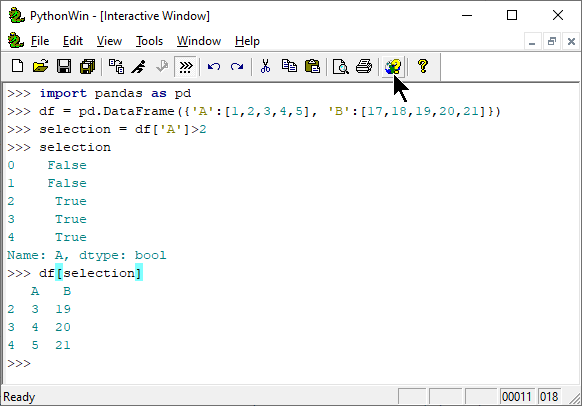Click the line number 00011 status field
Image resolution: width=582 pixels, height=406 pixels.
coord(517,397)
